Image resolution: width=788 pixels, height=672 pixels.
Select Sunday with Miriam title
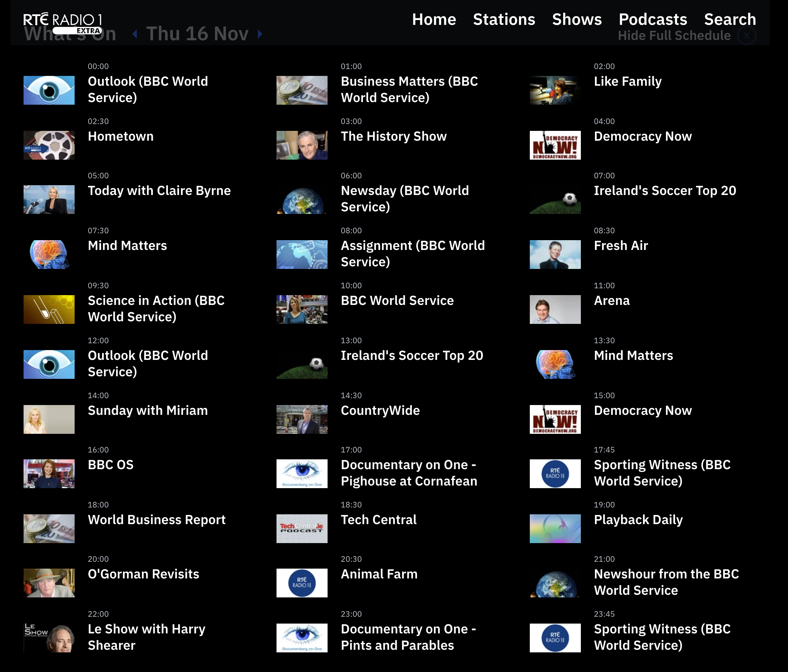point(148,411)
